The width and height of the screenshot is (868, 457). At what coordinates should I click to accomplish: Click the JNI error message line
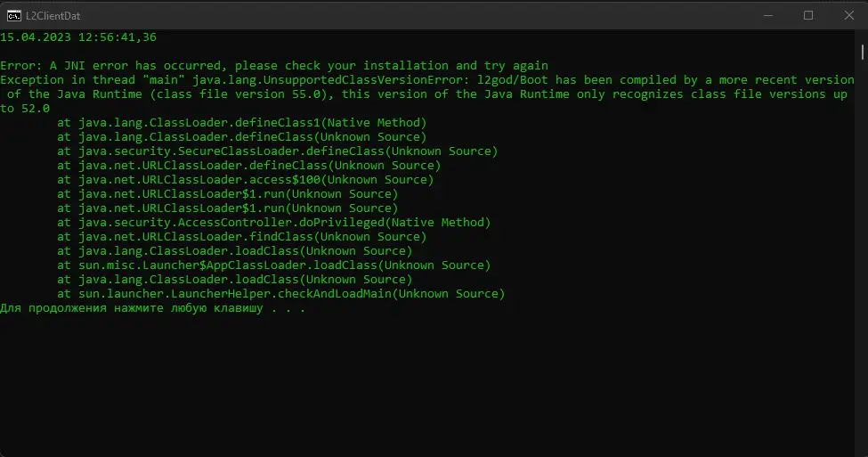274,65
